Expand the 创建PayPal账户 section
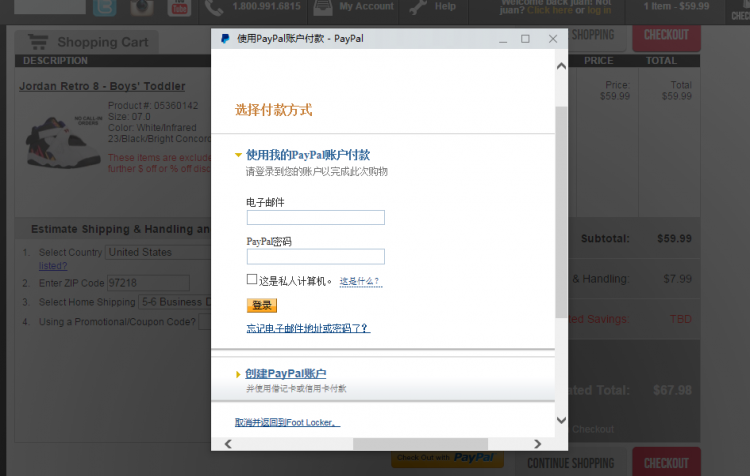 coord(286,374)
